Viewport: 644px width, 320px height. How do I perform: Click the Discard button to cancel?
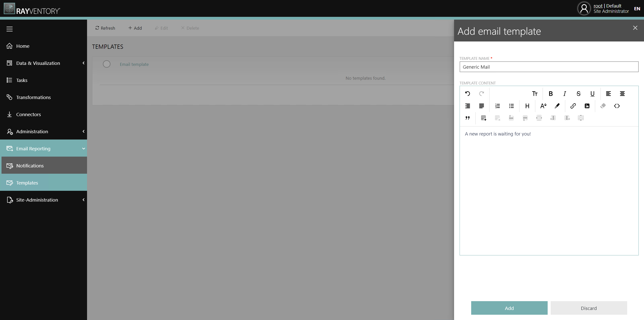coord(589,308)
